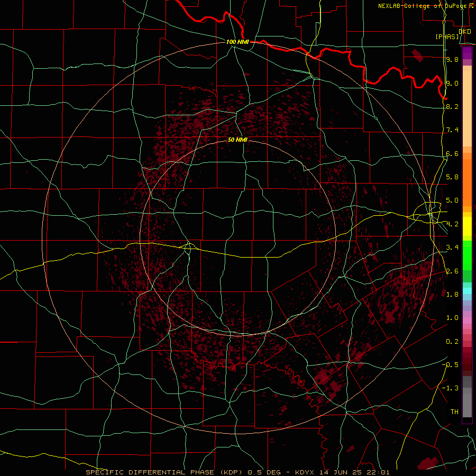Click the [PHAS] label above the color scale
The width and height of the screenshot is (476, 476).
pos(447,36)
